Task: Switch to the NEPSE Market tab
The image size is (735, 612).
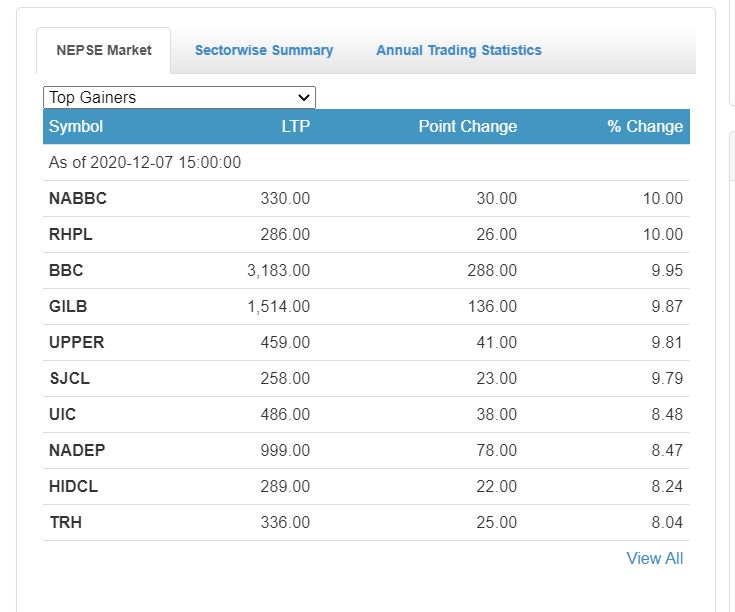Action: [104, 50]
